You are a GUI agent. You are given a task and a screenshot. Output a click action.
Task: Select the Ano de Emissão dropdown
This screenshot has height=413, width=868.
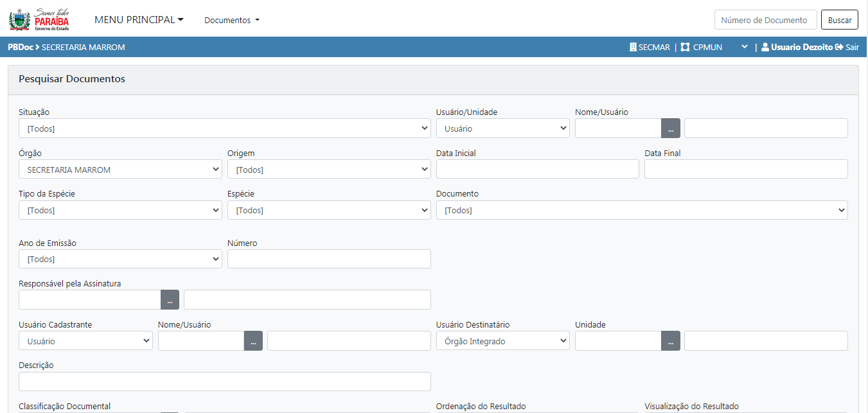[x=120, y=259]
